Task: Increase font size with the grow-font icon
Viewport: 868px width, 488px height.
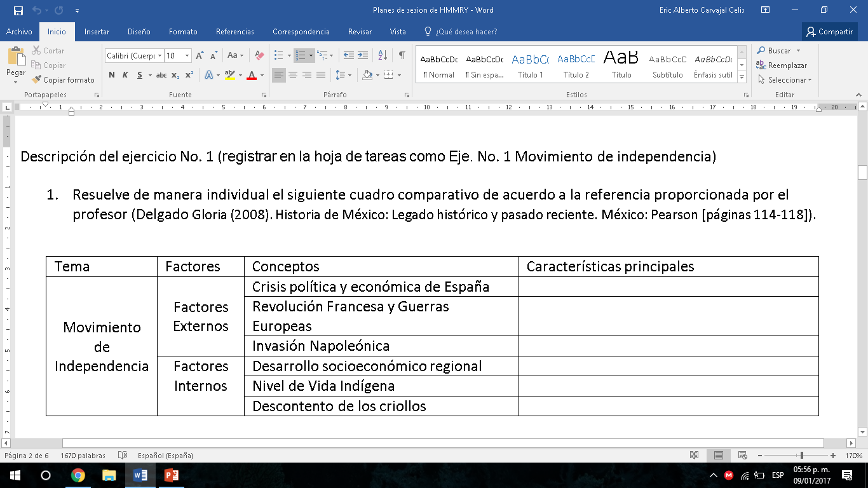Action: click(200, 56)
